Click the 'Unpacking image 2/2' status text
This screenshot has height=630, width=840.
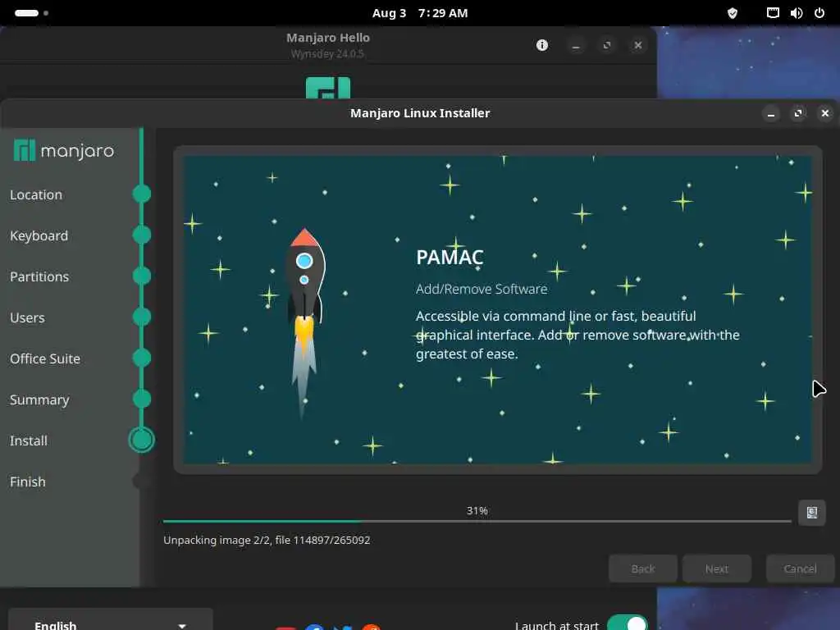(267, 540)
